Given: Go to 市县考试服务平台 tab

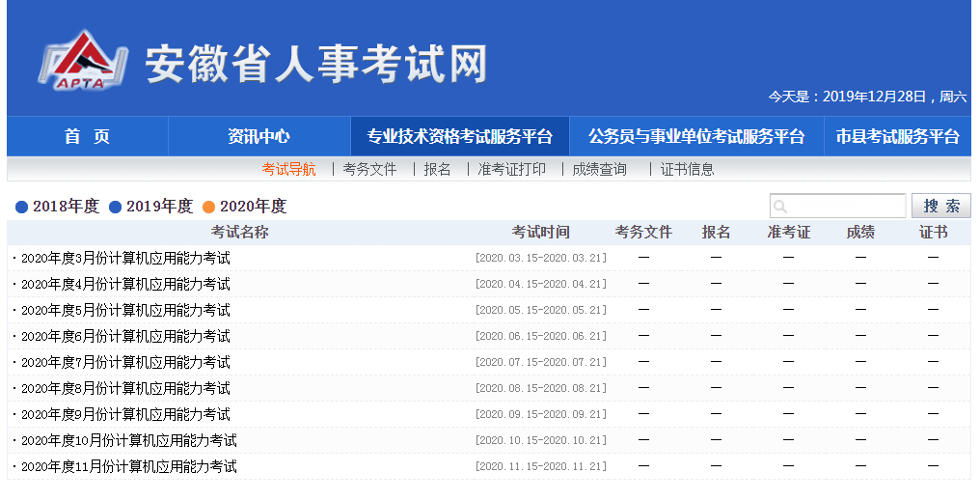Looking at the screenshot, I should (x=897, y=136).
